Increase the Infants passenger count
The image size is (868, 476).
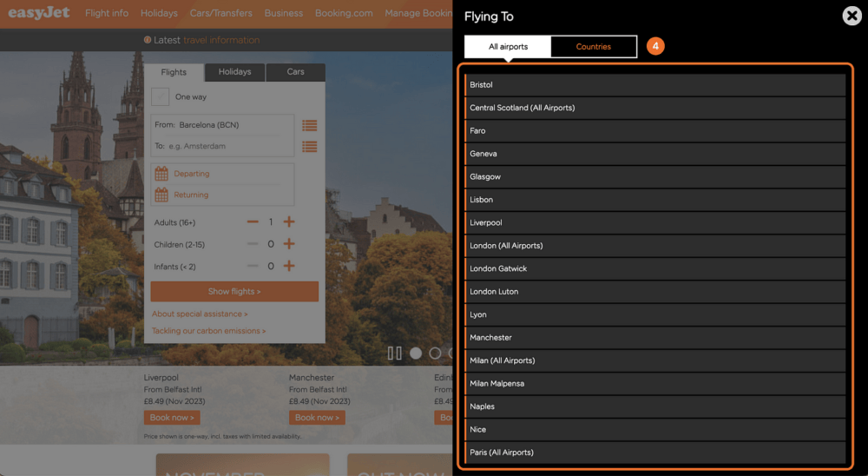(289, 266)
